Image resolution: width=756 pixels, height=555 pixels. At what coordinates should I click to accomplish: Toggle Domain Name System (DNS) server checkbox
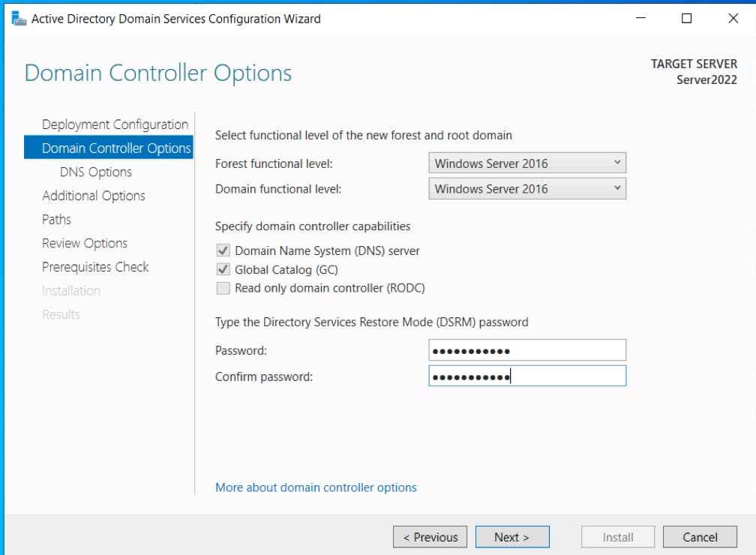[223, 251]
